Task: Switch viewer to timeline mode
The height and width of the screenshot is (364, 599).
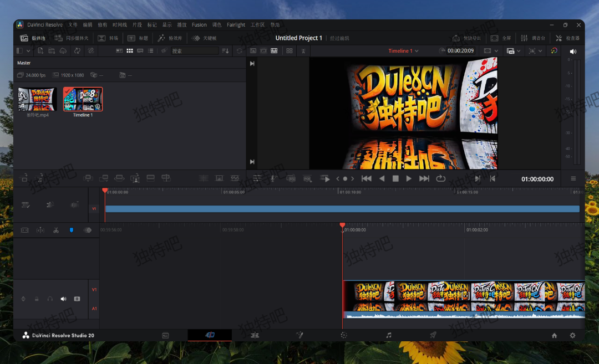Action: click(x=275, y=51)
